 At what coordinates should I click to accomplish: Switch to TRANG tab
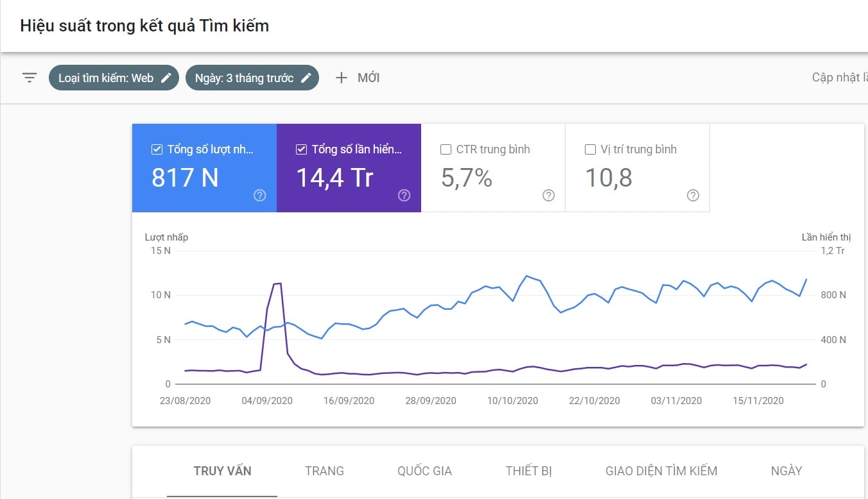click(x=324, y=471)
